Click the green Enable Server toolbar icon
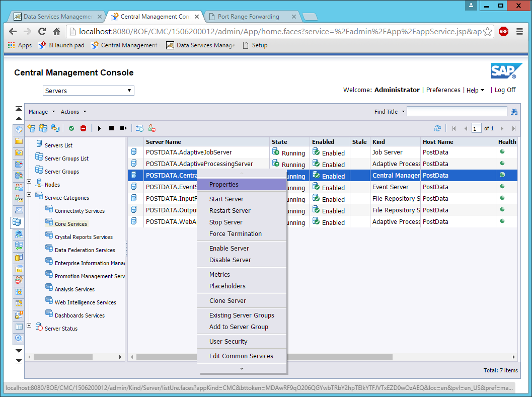 click(71, 128)
